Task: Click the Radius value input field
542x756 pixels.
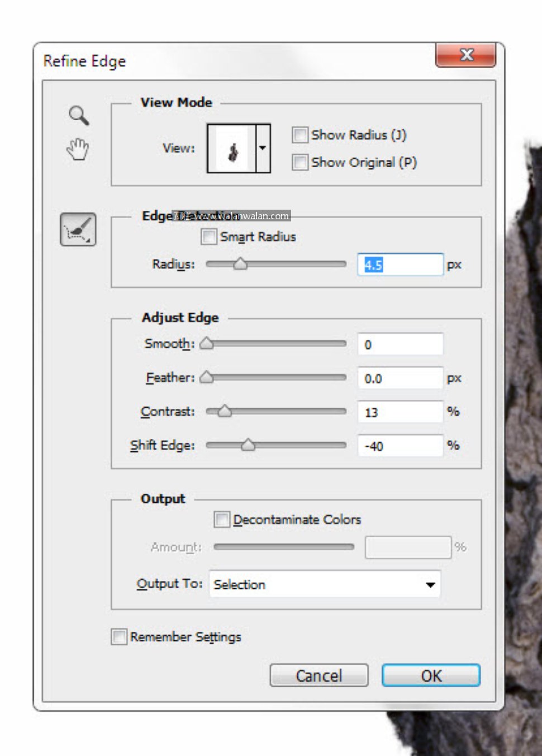Action: [400, 264]
